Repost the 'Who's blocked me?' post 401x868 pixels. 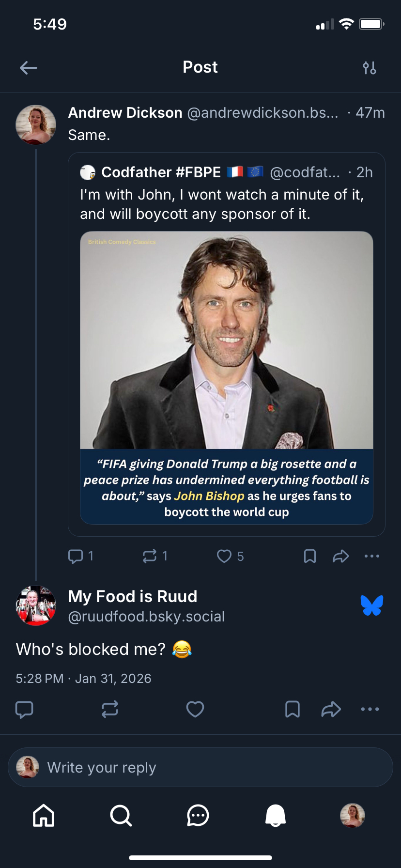110,709
